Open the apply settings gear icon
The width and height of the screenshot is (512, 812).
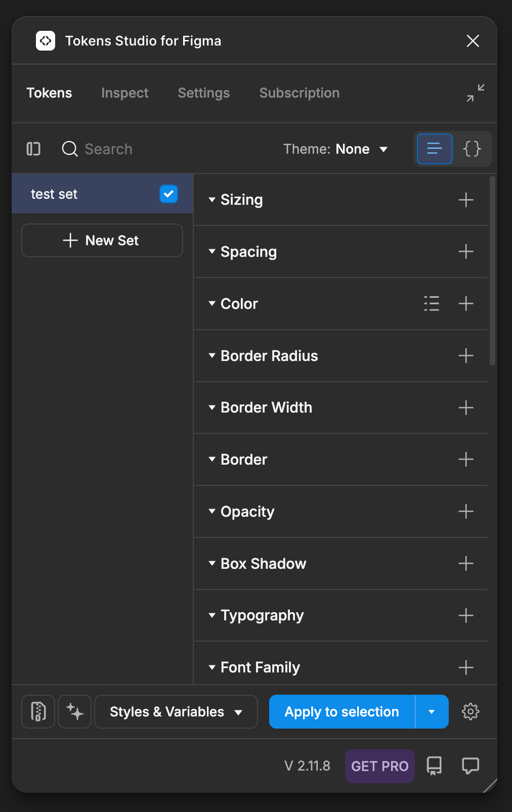[471, 711]
